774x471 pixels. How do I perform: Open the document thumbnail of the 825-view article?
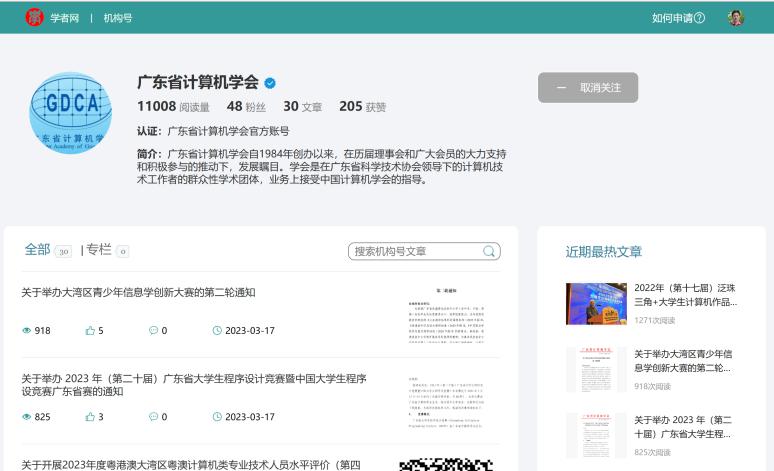coord(446,402)
